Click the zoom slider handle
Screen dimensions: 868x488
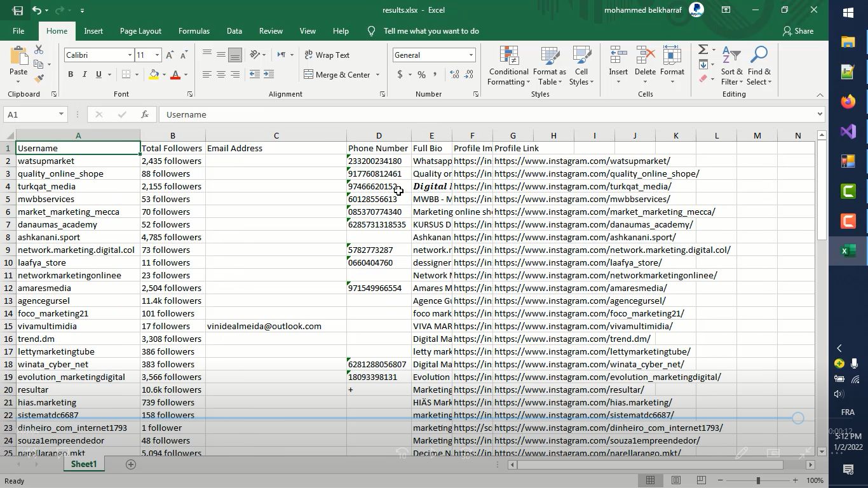(x=757, y=481)
